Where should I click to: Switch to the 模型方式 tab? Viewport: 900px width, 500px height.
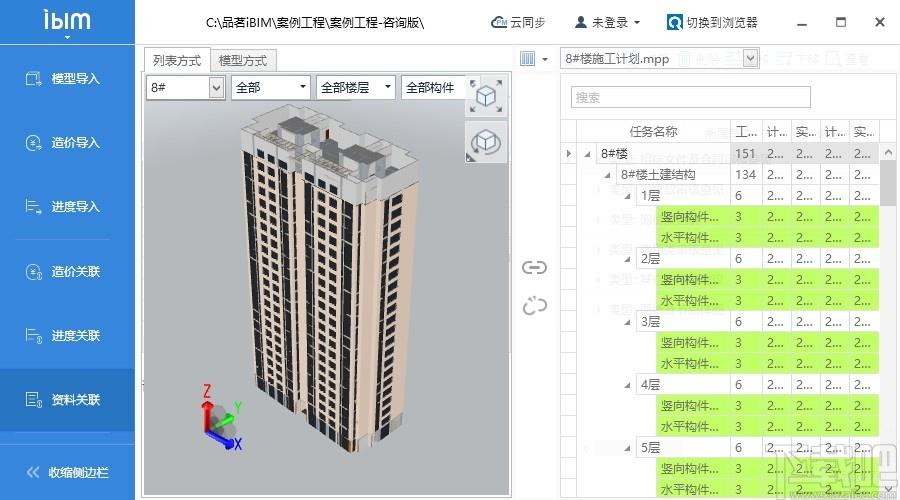coord(244,60)
